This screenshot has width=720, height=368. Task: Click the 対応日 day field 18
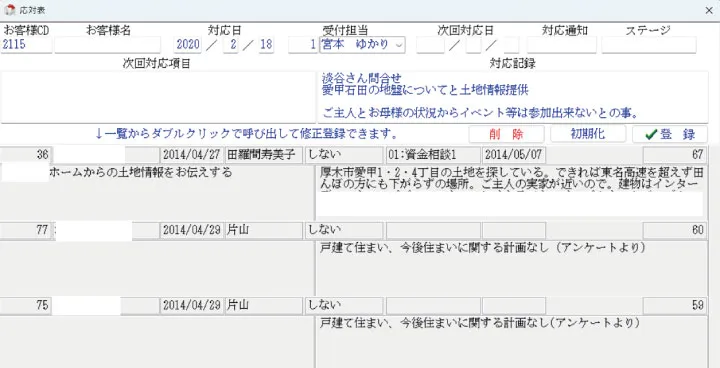(x=266, y=45)
